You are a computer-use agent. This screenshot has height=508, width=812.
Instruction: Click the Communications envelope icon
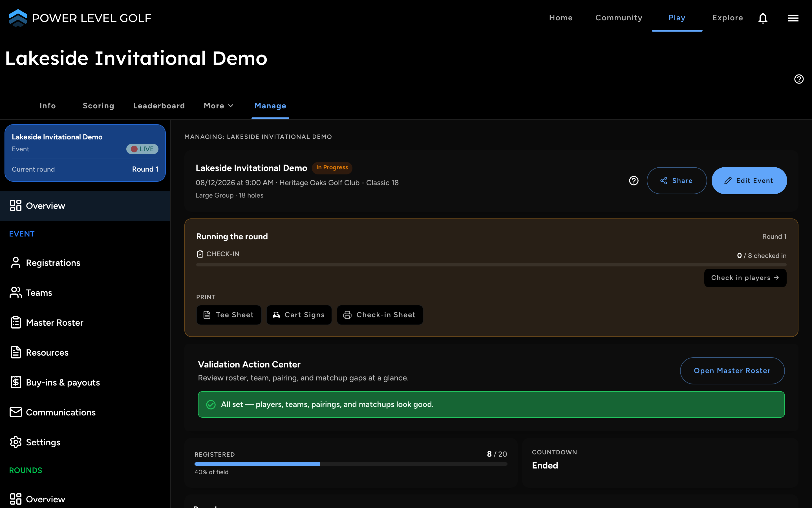[x=16, y=412]
